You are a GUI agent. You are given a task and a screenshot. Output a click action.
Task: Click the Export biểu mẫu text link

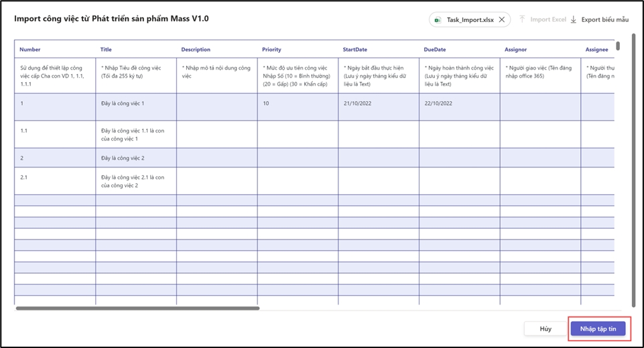(605, 19)
